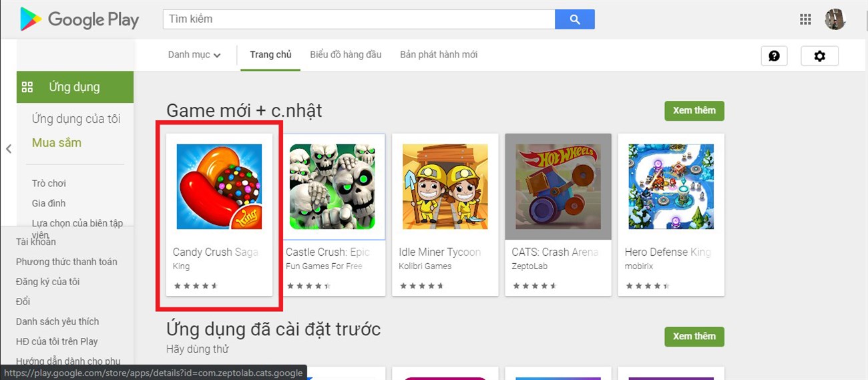Open the Google apps grid icon
Viewport: 868px width, 380px height.
tap(805, 19)
